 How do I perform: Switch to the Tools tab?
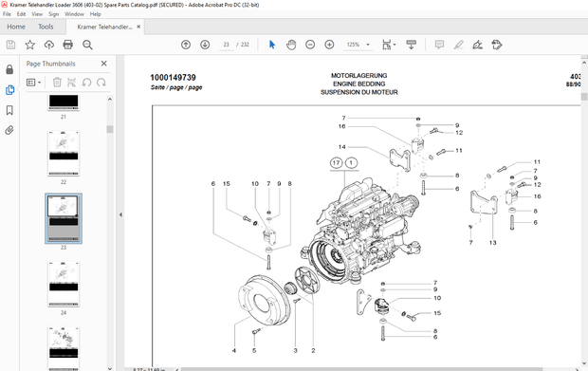click(x=46, y=27)
